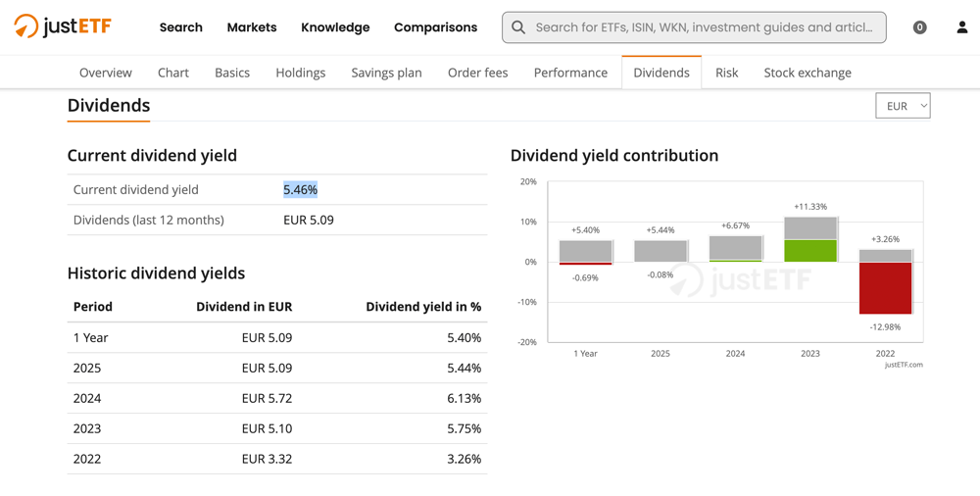Go to the Holdings tab
This screenshot has height=496, width=980.
point(300,73)
